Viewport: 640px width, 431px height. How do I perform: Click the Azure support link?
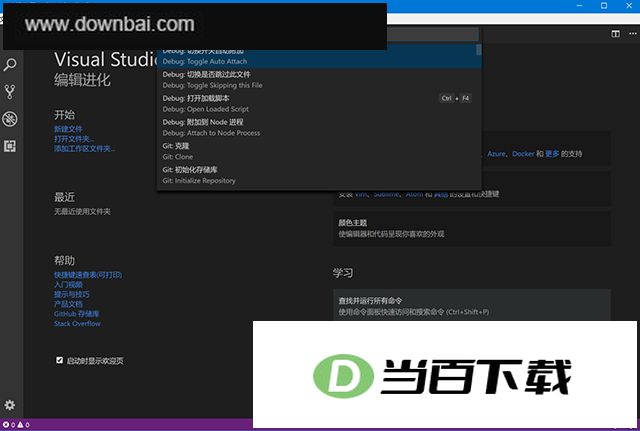click(x=496, y=154)
